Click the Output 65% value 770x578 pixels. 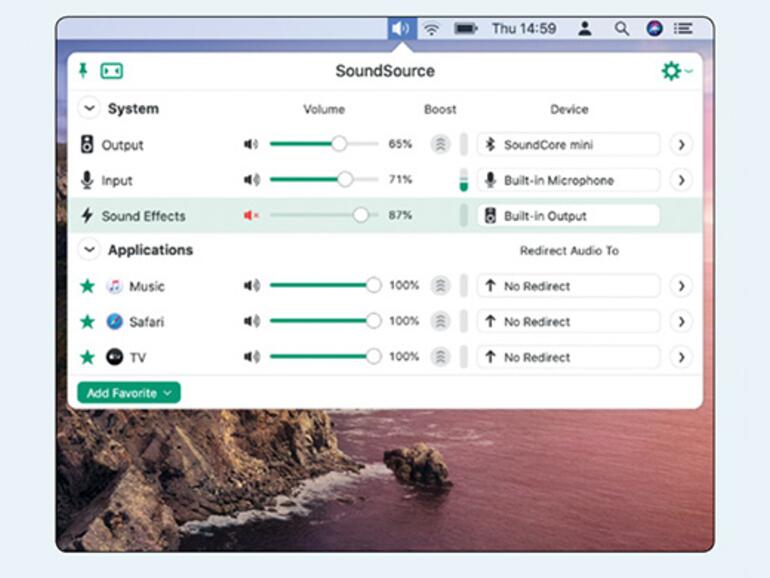(400, 144)
